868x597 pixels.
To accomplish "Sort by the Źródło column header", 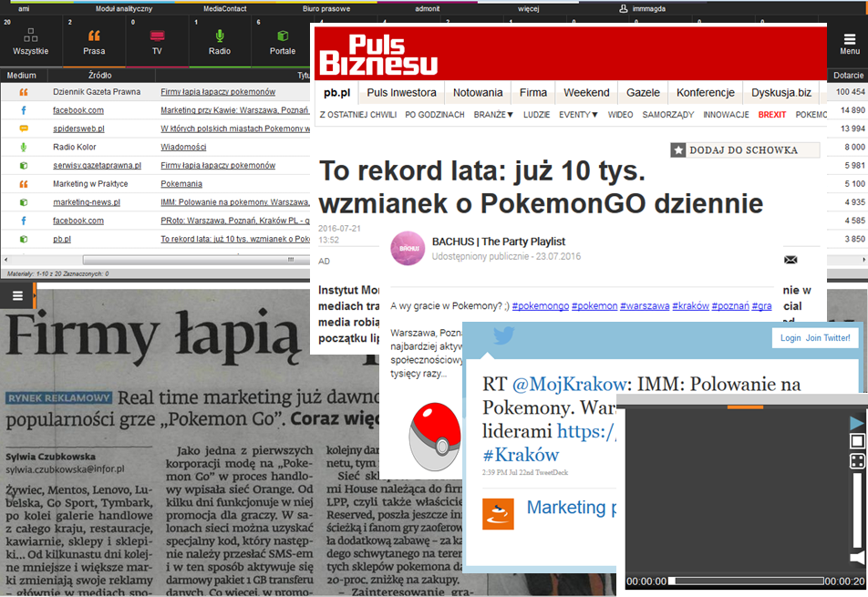I will [100, 76].
